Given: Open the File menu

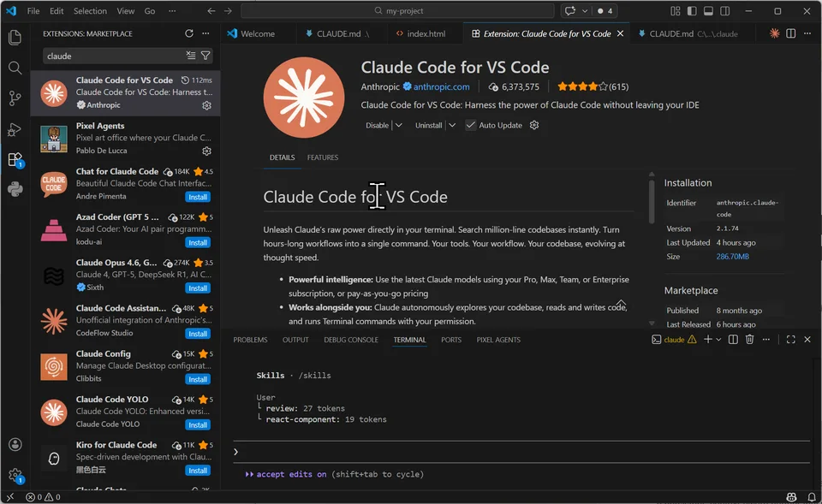Looking at the screenshot, I should (33, 11).
